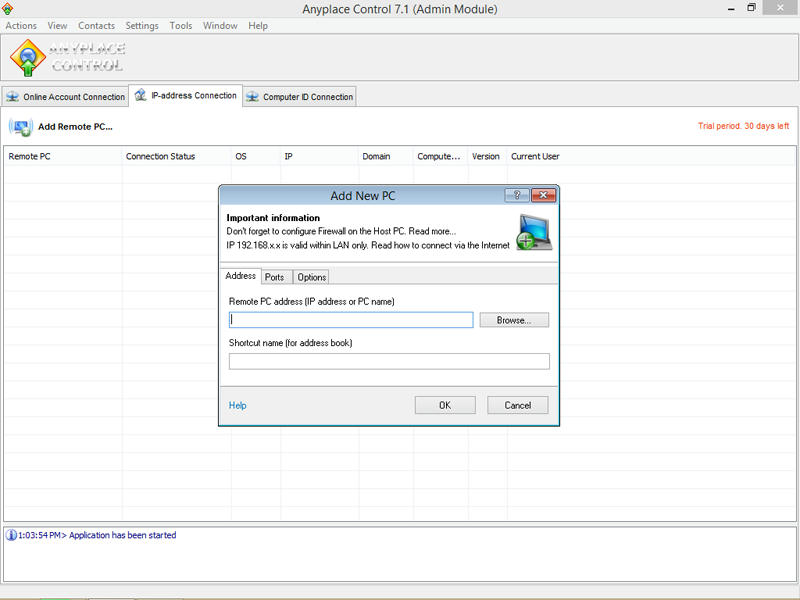Confirm with the OK button

coord(445,405)
